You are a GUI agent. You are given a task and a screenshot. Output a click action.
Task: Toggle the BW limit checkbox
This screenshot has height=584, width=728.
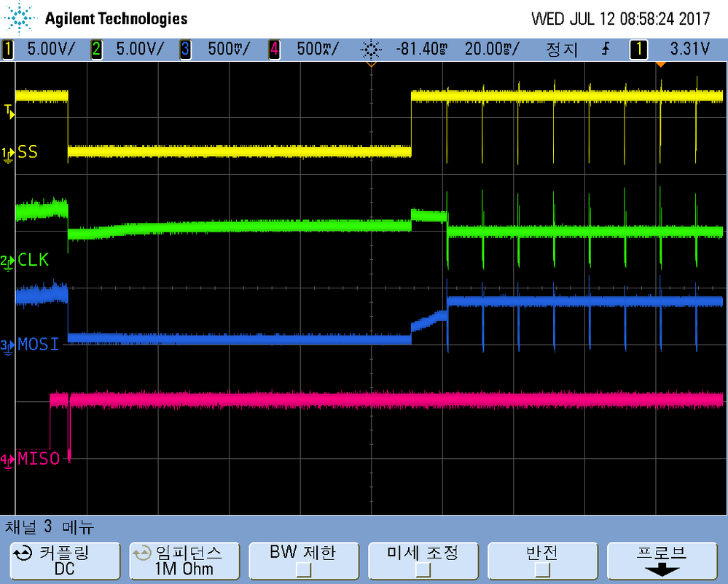[303, 569]
